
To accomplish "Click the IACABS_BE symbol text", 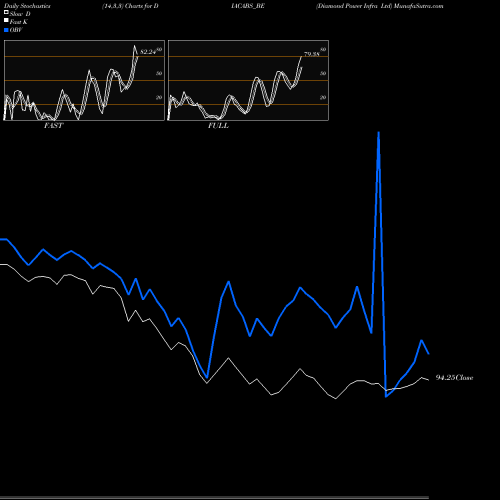I will click(248, 6).
